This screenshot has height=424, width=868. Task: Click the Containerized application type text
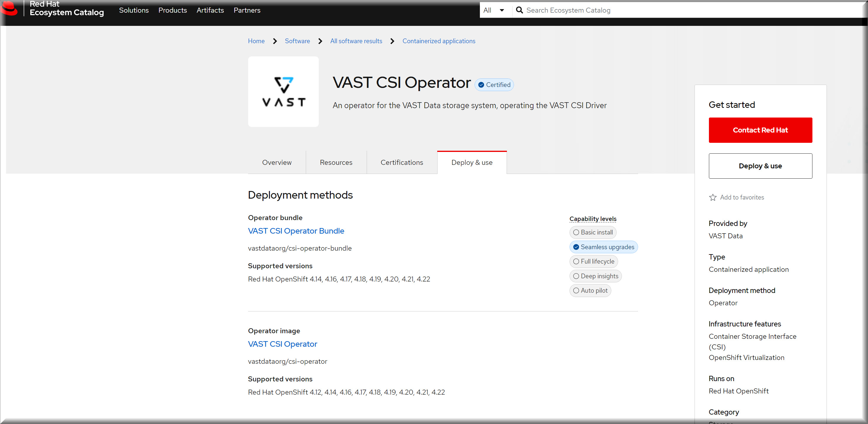pos(748,270)
